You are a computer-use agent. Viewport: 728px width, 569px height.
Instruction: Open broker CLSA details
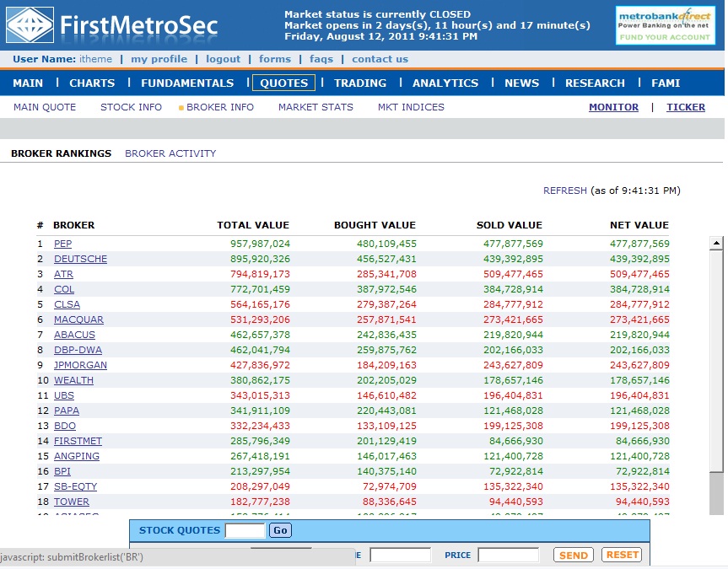pos(67,304)
